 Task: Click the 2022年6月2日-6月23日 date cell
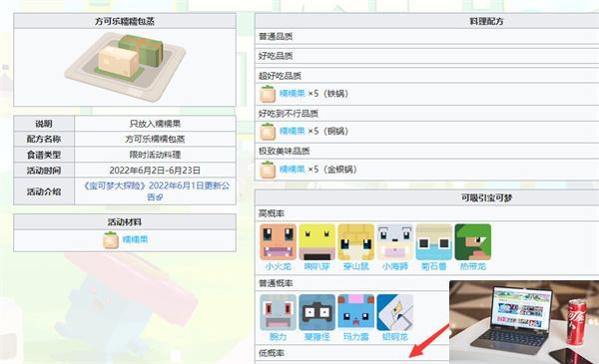155,171
